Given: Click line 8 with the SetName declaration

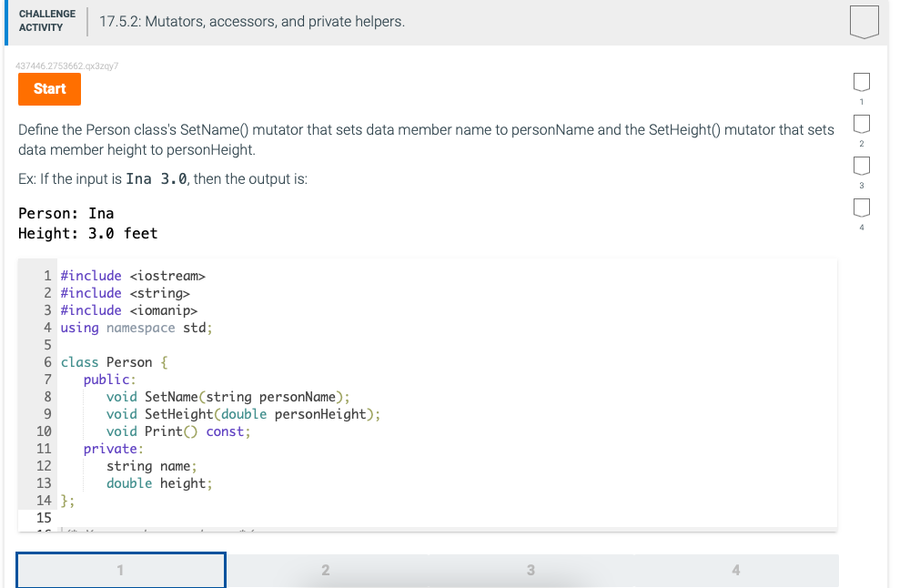Looking at the screenshot, I should click(227, 396).
